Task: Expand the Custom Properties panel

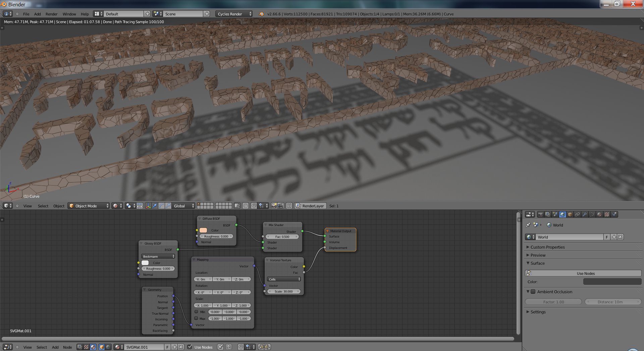Action: pyautogui.click(x=547, y=247)
